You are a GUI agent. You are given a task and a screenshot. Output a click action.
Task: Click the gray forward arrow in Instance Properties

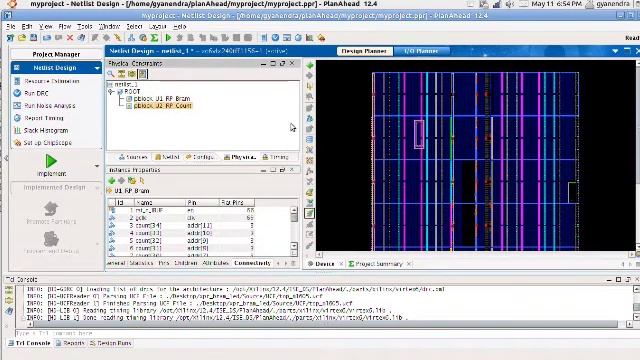point(121,180)
